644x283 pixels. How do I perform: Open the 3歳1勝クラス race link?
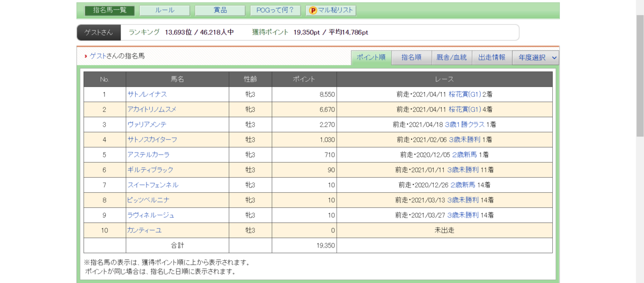[x=465, y=124]
